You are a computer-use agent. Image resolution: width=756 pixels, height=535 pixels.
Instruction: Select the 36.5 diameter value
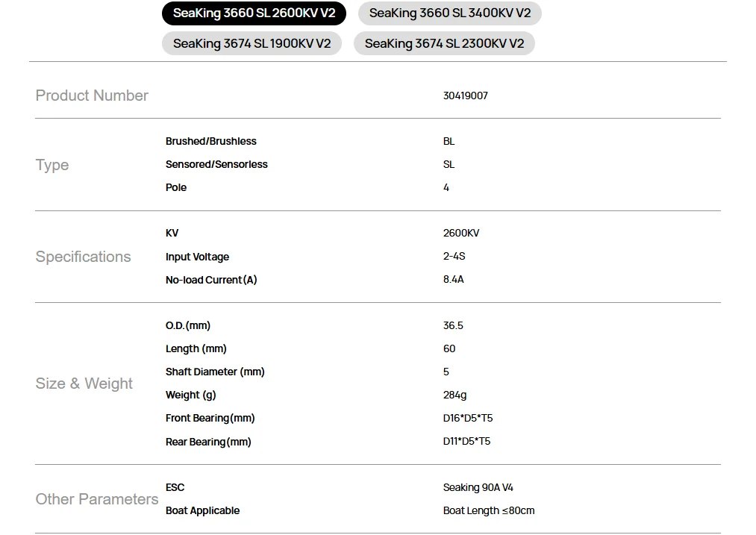[453, 325]
